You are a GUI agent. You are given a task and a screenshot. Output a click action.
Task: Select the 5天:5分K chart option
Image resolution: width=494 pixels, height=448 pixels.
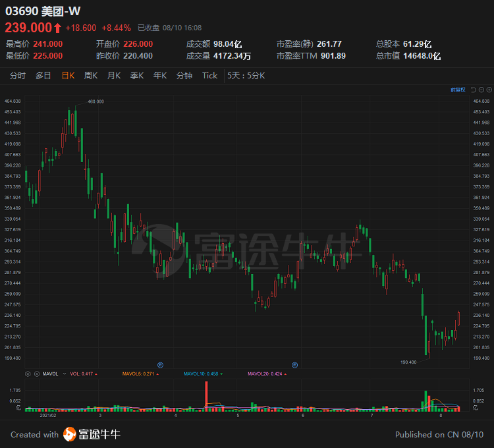(x=246, y=76)
